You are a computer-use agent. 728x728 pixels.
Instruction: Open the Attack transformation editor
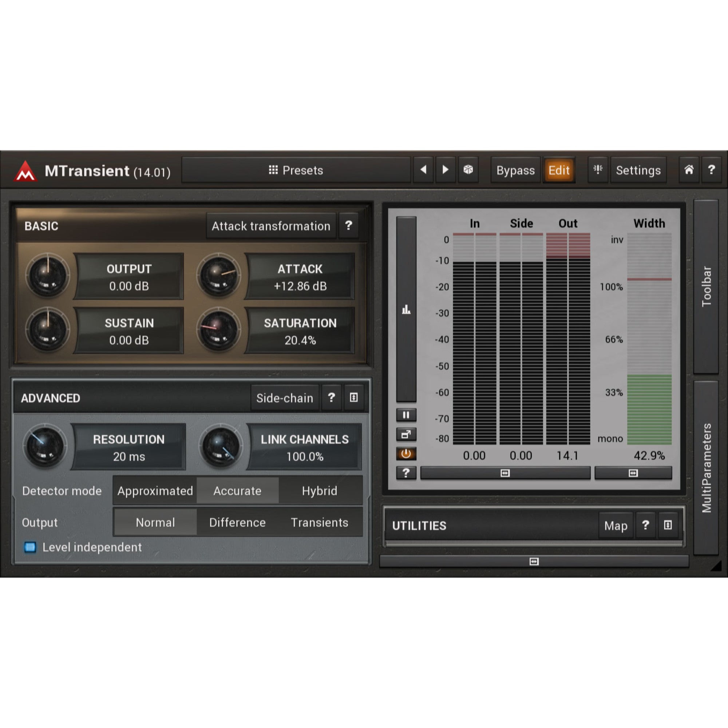click(271, 226)
